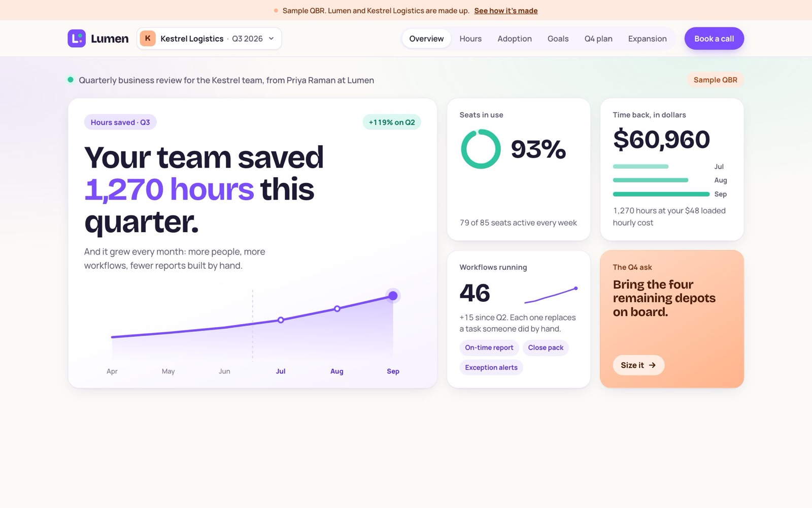Click the 46 workflows number
This screenshot has width=812, height=508.
(475, 293)
